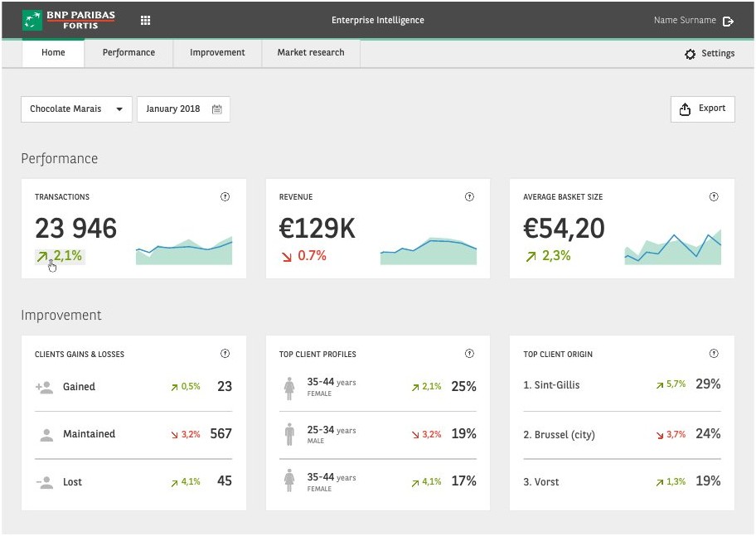
Task: Expand the Chocolate Marais dropdown
Action: [76, 109]
